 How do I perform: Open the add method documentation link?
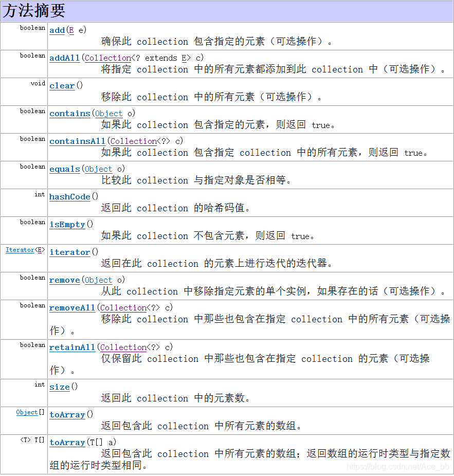click(57, 30)
